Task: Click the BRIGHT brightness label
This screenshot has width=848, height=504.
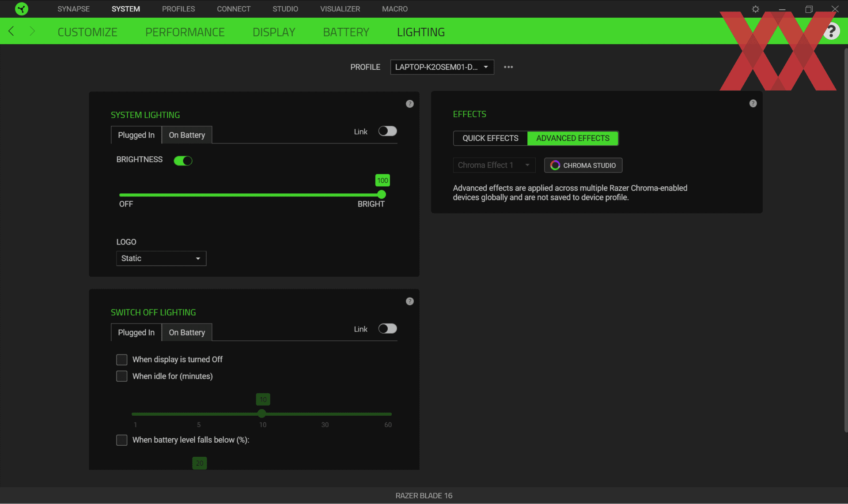Action: 371,204
